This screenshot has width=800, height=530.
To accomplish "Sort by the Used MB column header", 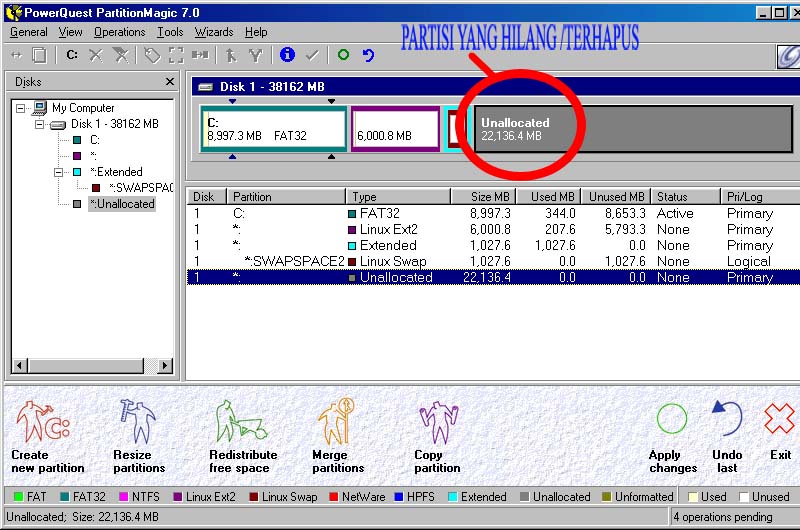I will [x=549, y=197].
